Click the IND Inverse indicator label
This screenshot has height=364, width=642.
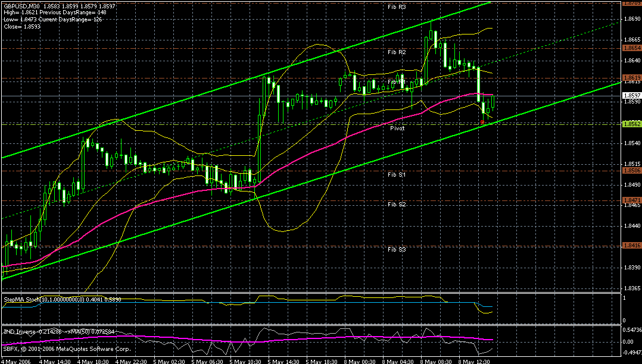click(x=19, y=332)
